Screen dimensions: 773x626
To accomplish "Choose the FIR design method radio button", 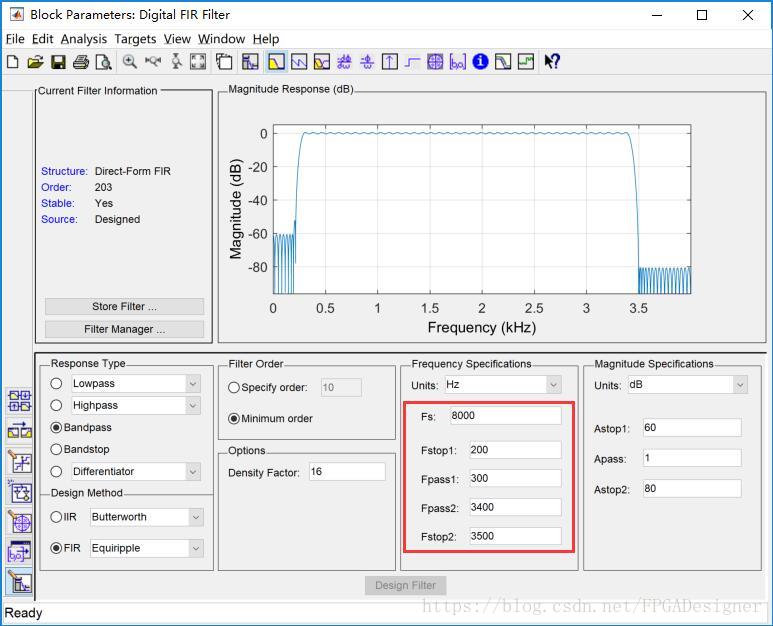I will click(56, 548).
